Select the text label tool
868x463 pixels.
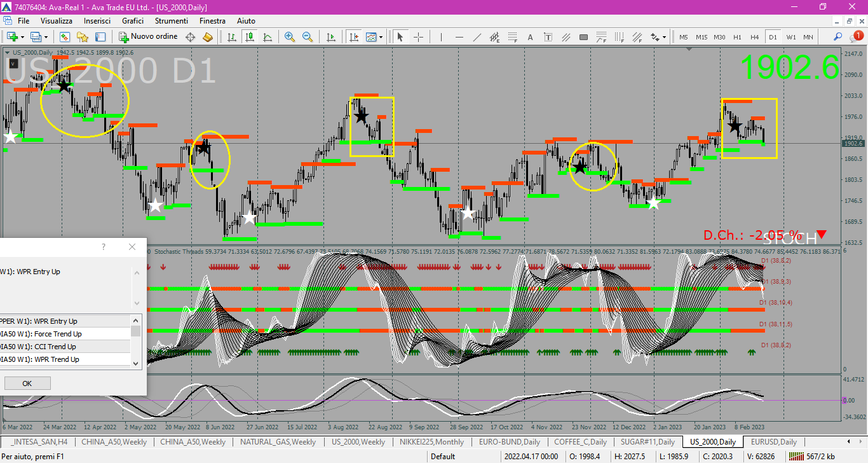(x=547, y=37)
